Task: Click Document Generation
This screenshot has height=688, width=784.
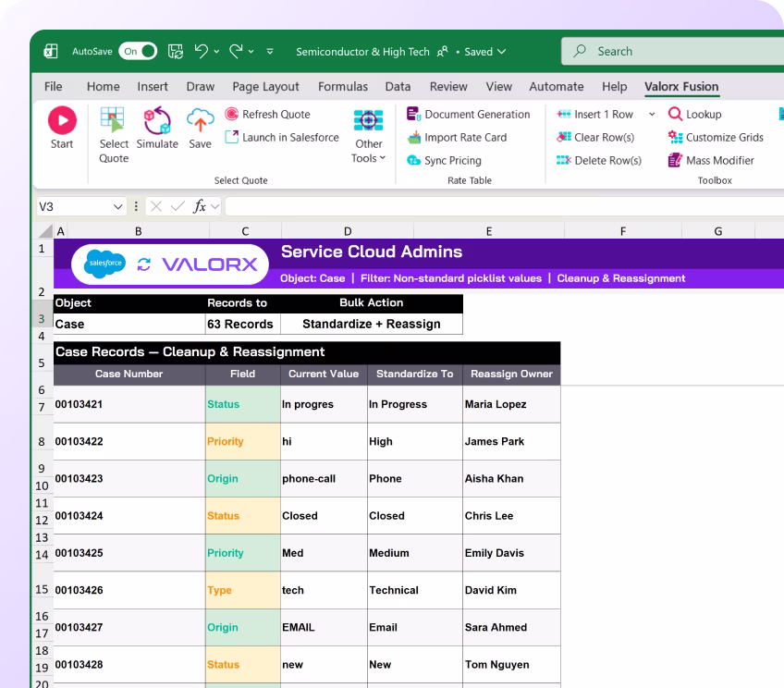Action: tap(468, 115)
